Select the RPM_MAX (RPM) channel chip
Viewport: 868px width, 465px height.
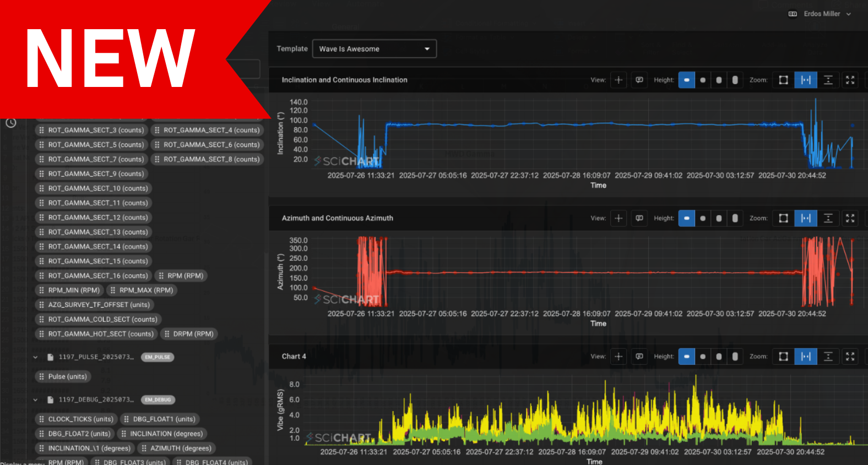coord(141,290)
